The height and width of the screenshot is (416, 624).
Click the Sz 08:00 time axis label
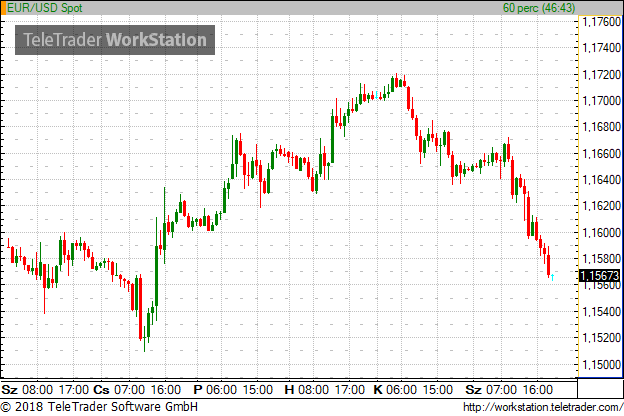(27, 389)
